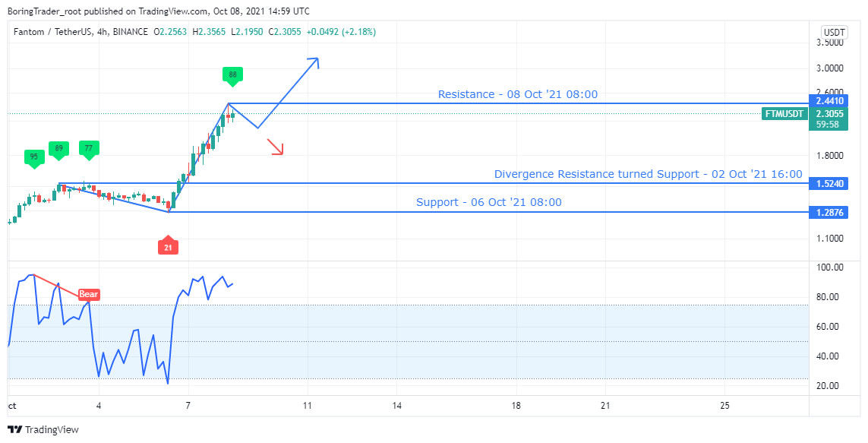Image resolution: width=868 pixels, height=443 pixels.
Task: Open the TradingView logo link
Action: (x=43, y=430)
